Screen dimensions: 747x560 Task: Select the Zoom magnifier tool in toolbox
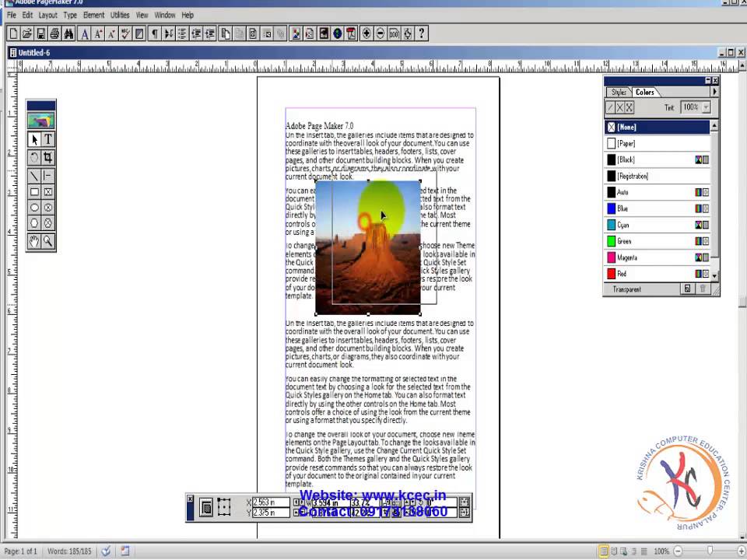tap(48, 241)
